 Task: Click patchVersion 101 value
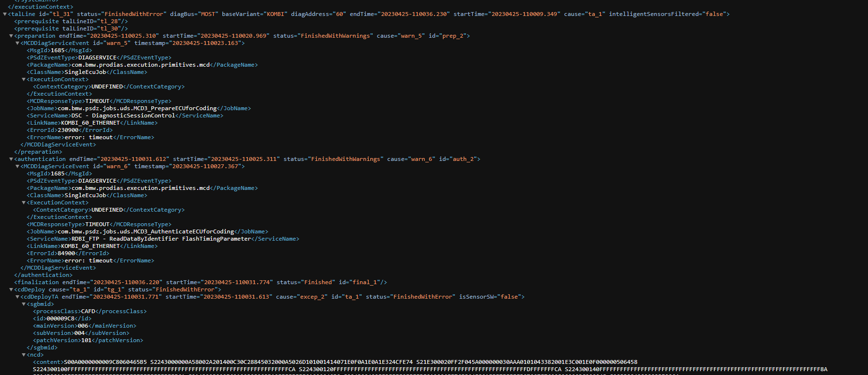click(87, 340)
